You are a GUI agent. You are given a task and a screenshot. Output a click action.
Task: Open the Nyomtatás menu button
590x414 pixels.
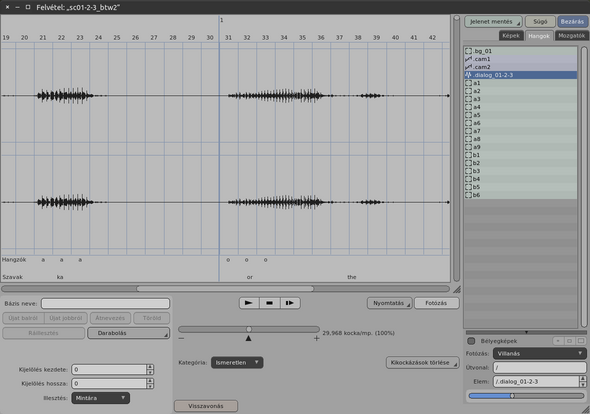[x=389, y=303]
